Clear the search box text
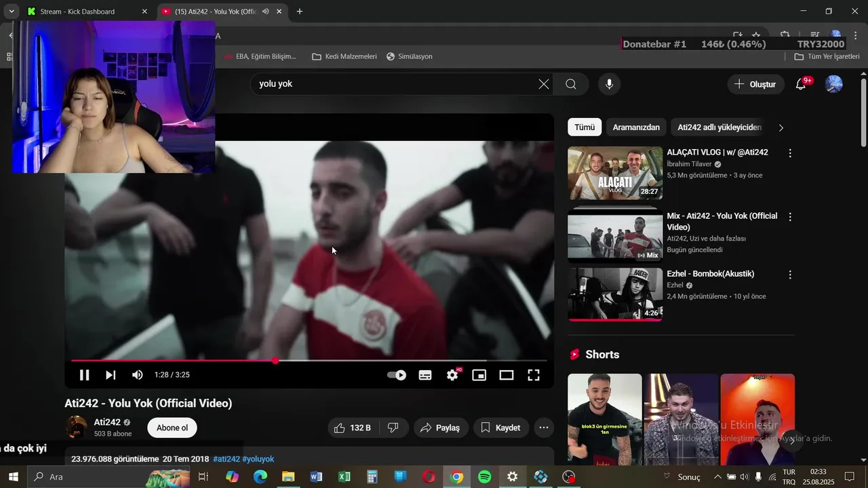 coord(544,84)
